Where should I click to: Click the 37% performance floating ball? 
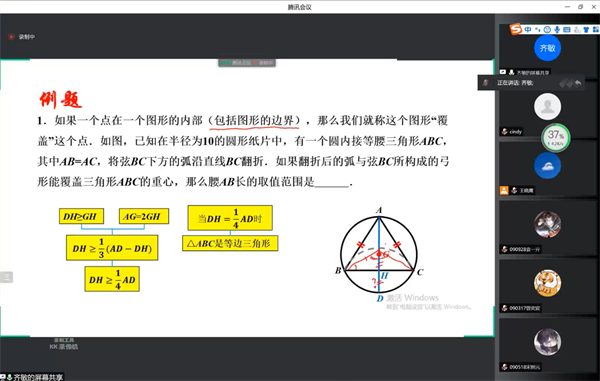coord(556,137)
